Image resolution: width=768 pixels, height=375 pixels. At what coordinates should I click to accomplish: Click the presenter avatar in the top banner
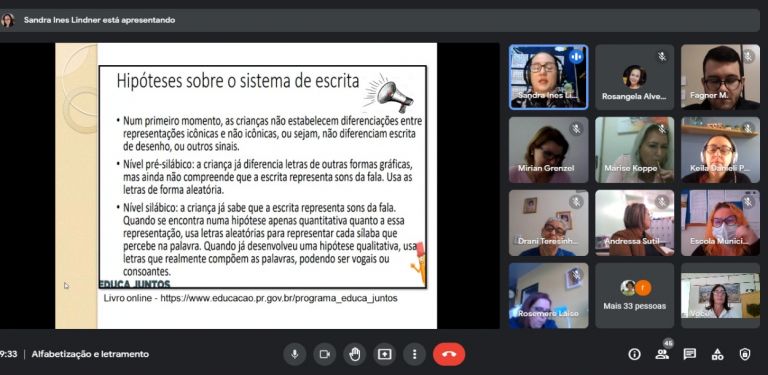tap(7, 21)
